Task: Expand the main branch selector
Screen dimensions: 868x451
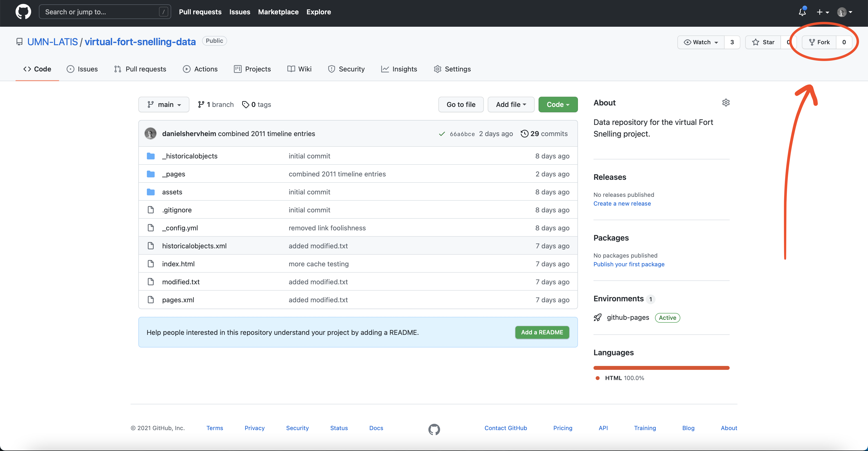Action: coord(164,104)
